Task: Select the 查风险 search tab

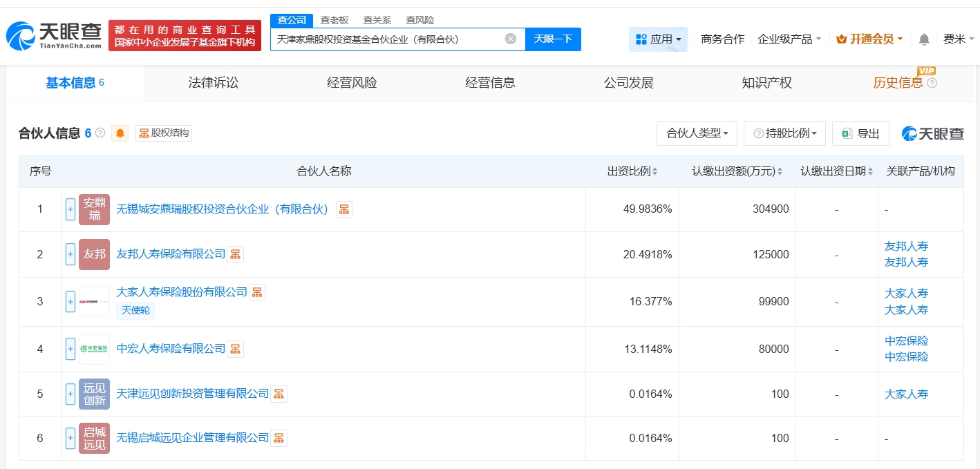Action: (x=420, y=20)
